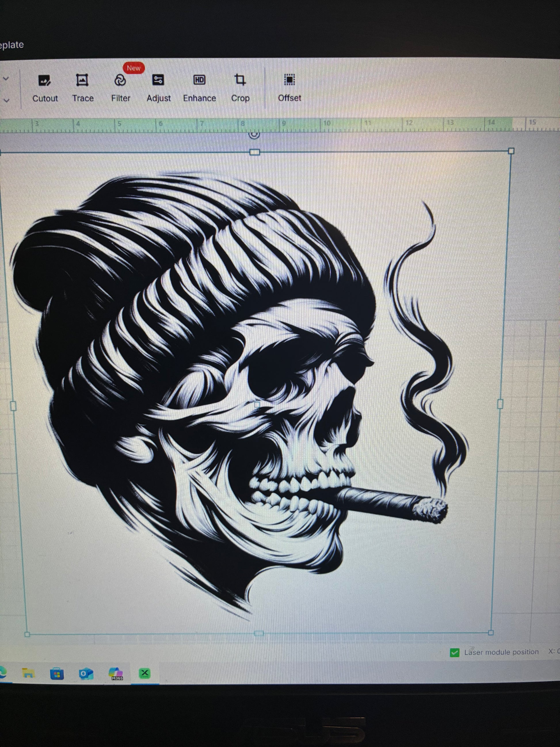Expand the lower chevron dropdown left of Cutout
Screen dimensions: 560x747
(6, 100)
